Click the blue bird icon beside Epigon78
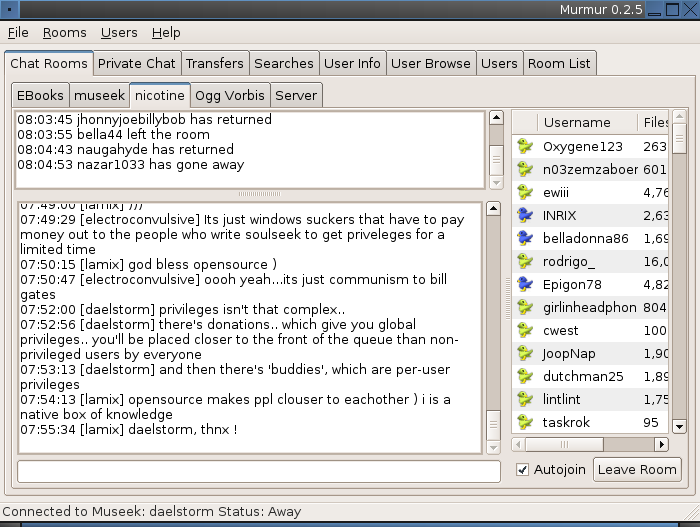Image resolution: width=700 pixels, height=527 pixels. pos(525,284)
